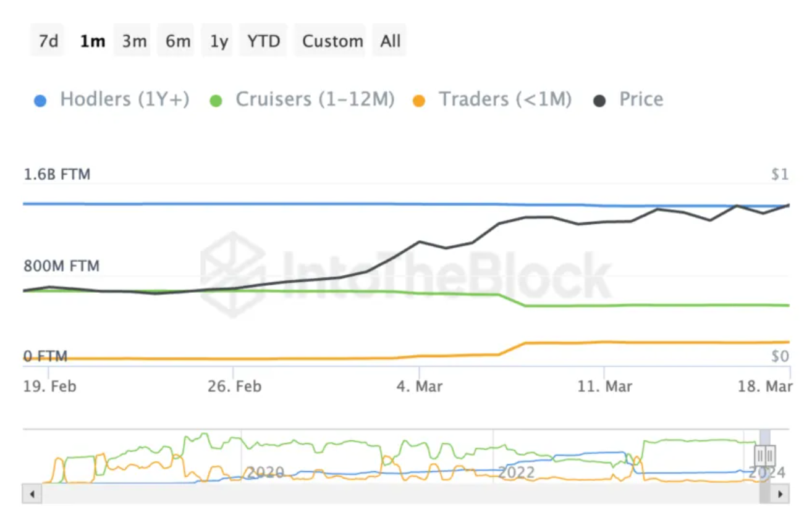
Task: Toggle the Traders (<1M) series label
Action: click(505, 99)
